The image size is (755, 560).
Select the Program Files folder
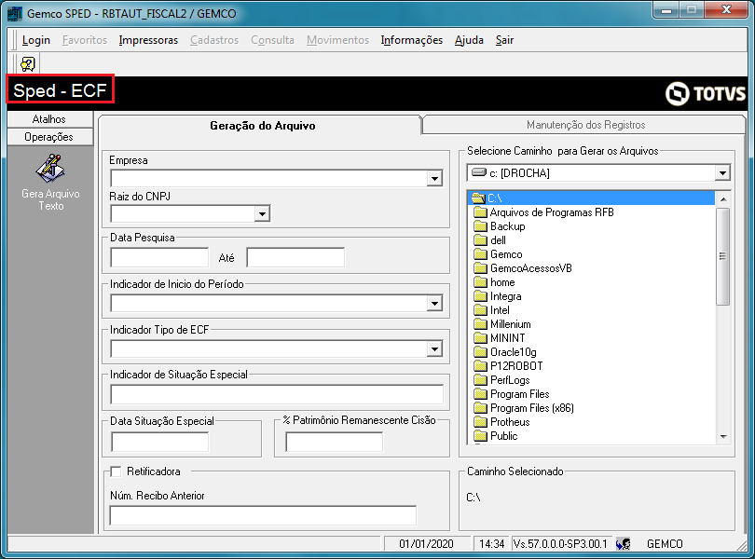point(512,394)
